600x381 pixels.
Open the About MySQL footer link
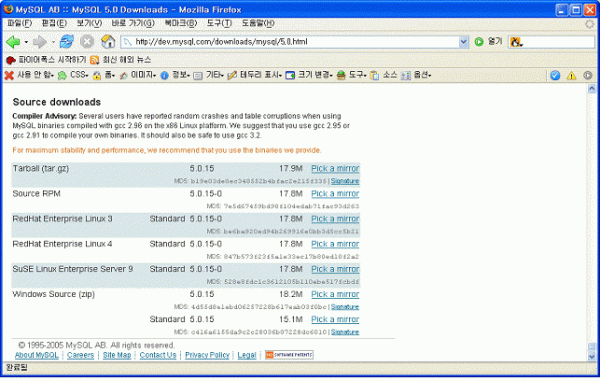tap(37, 355)
